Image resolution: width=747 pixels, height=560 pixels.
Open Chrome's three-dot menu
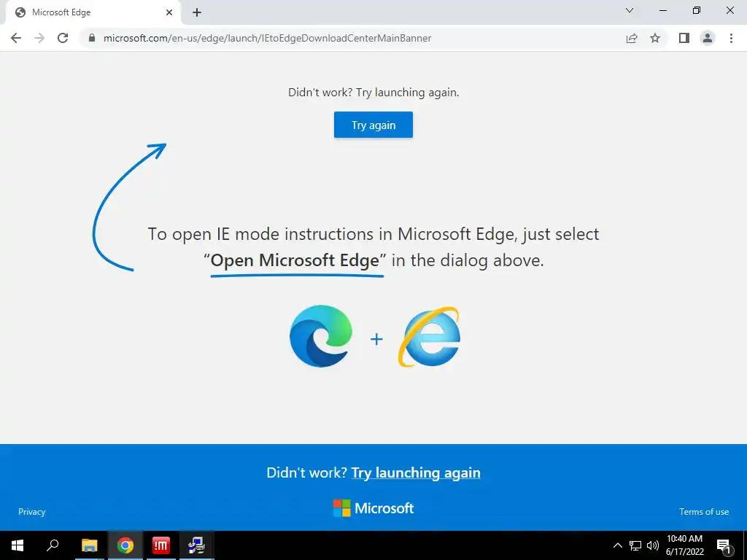pyautogui.click(x=731, y=38)
